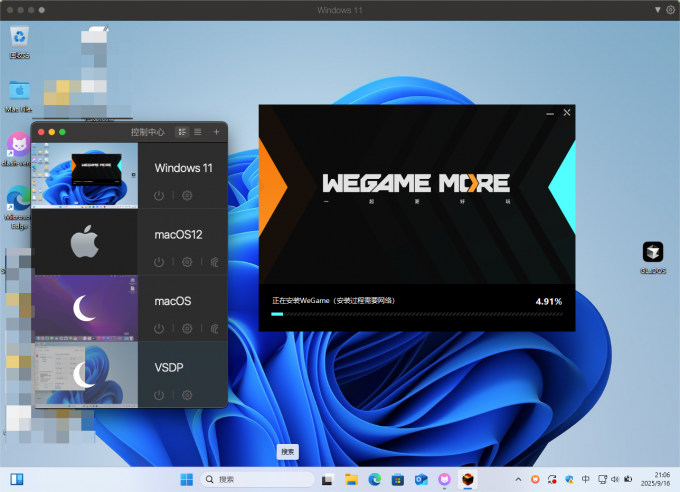This screenshot has width=680, height=492.
Task: Click the fingerprint icon on macOS12 row
Action: click(214, 262)
